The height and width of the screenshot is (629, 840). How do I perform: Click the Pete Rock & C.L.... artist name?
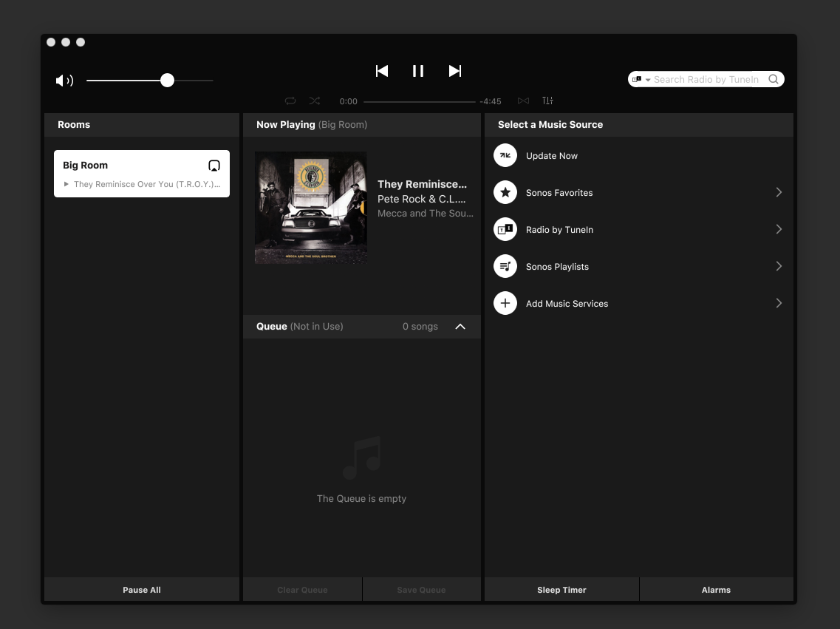pyautogui.click(x=422, y=199)
